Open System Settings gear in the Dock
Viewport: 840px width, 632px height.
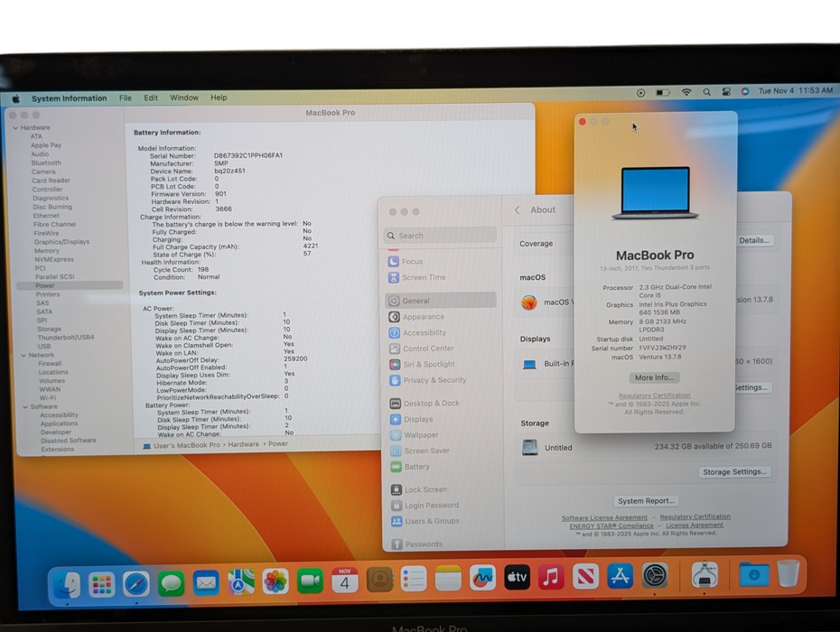tap(655, 576)
